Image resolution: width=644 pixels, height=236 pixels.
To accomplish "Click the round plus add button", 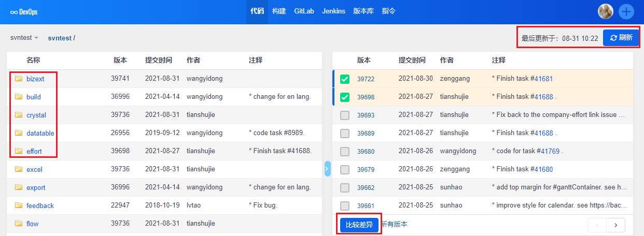I will (x=626, y=11).
